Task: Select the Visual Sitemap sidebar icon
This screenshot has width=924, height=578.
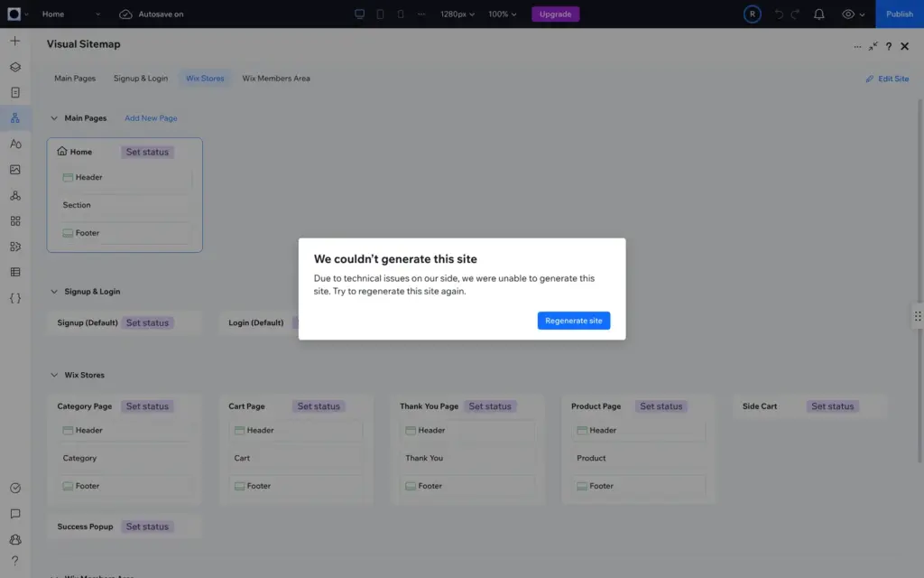Action: [x=15, y=118]
